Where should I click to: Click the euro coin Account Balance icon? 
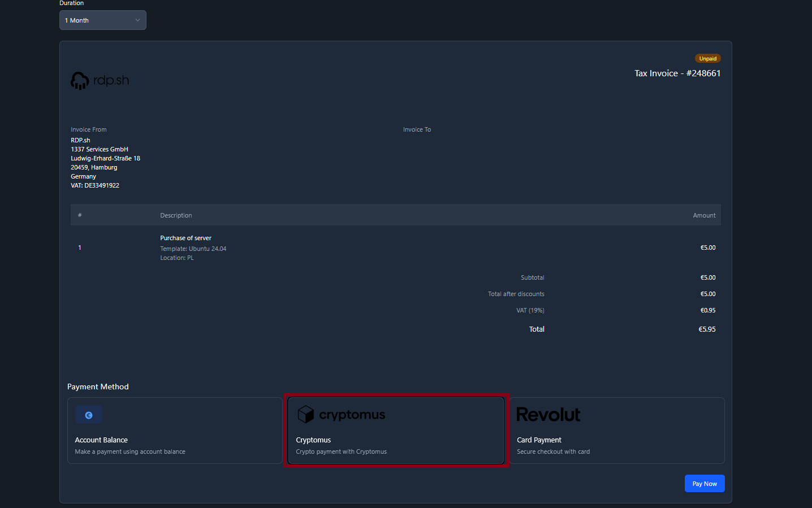click(89, 415)
